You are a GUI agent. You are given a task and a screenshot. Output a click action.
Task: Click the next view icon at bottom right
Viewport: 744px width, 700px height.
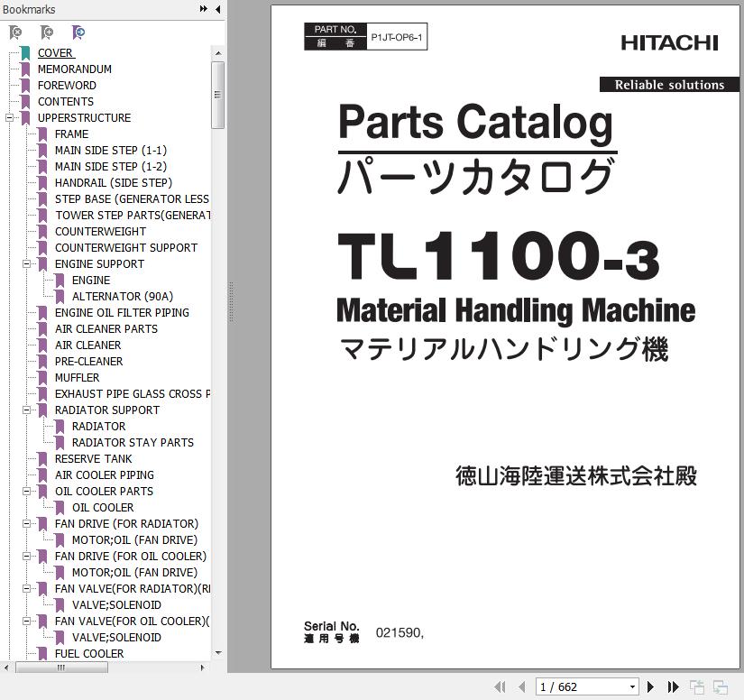click(721, 686)
